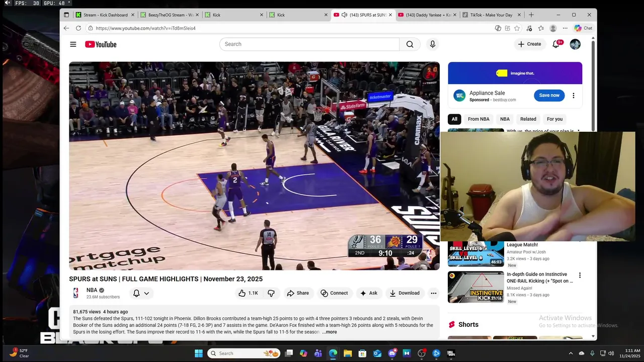The height and width of the screenshot is (362, 644).
Task: Open Edge split screen apps icon
Action: [507, 28]
